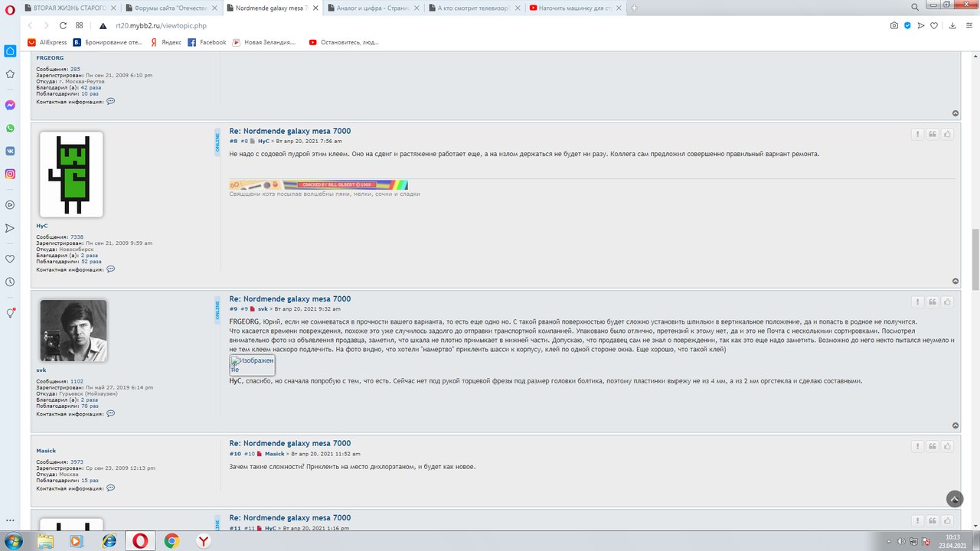Screen dimensions: 980x551
Task: Launch Google Chrome from taskbar
Action: [x=171, y=540]
